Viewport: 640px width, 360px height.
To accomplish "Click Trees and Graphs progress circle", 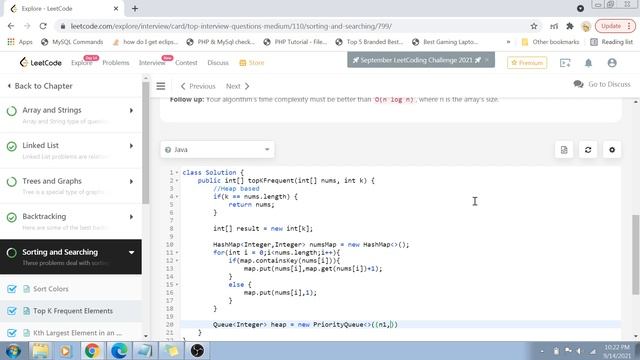I will coord(12,182).
